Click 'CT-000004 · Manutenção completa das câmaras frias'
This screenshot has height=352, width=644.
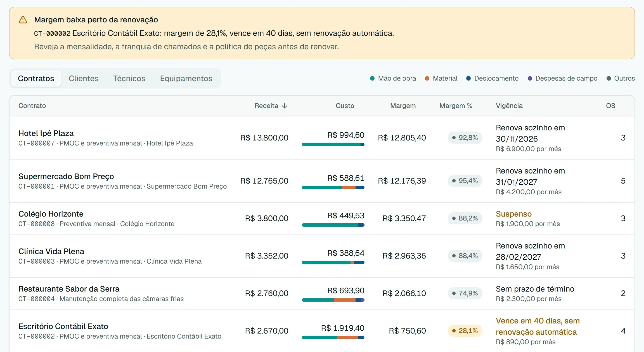(101, 299)
